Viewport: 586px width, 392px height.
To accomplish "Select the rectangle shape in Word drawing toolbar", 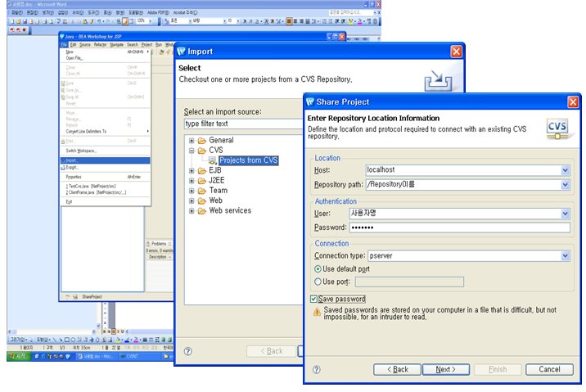I will pos(67,340).
